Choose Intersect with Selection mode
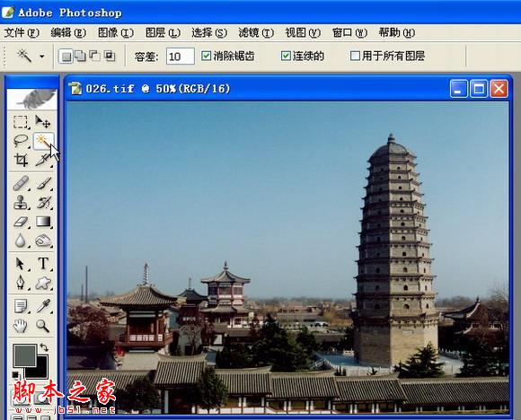Screen dimensions: 521x420 [109, 57]
